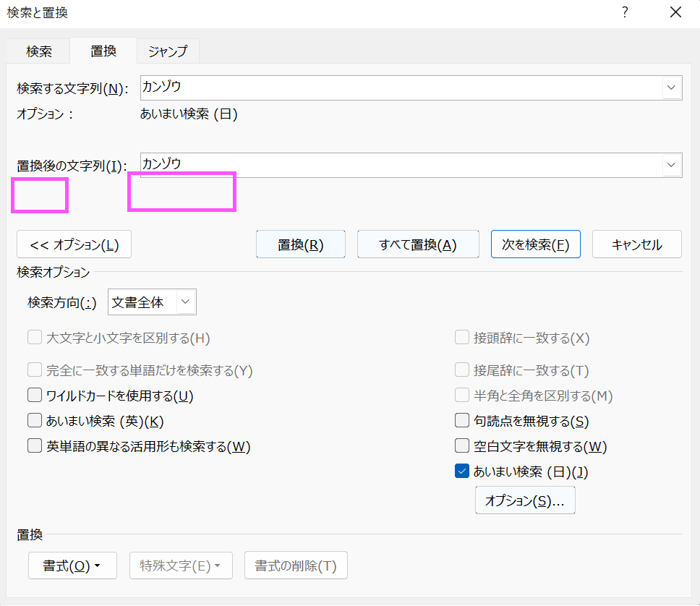Click inside the 検索する文字列 input field
The height and width of the screenshot is (606, 700).
click(x=401, y=88)
